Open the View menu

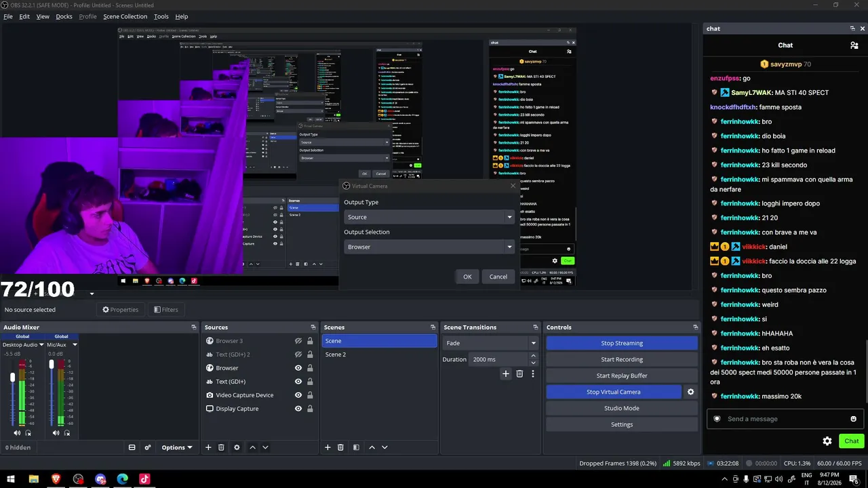(x=43, y=16)
